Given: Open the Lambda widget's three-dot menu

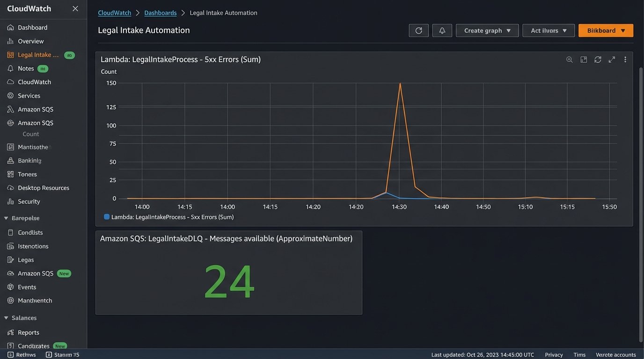Looking at the screenshot, I should (x=625, y=59).
